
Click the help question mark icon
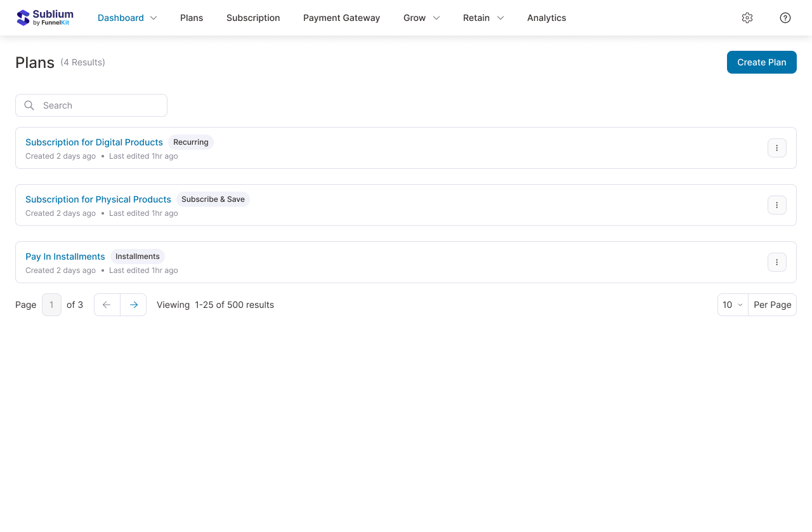click(x=785, y=18)
